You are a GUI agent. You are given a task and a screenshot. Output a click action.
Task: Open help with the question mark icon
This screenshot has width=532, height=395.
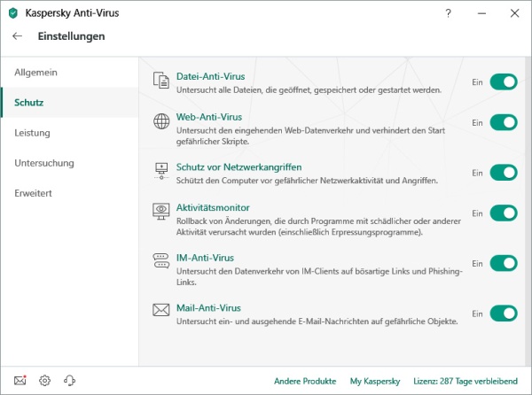(x=448, y=13)
